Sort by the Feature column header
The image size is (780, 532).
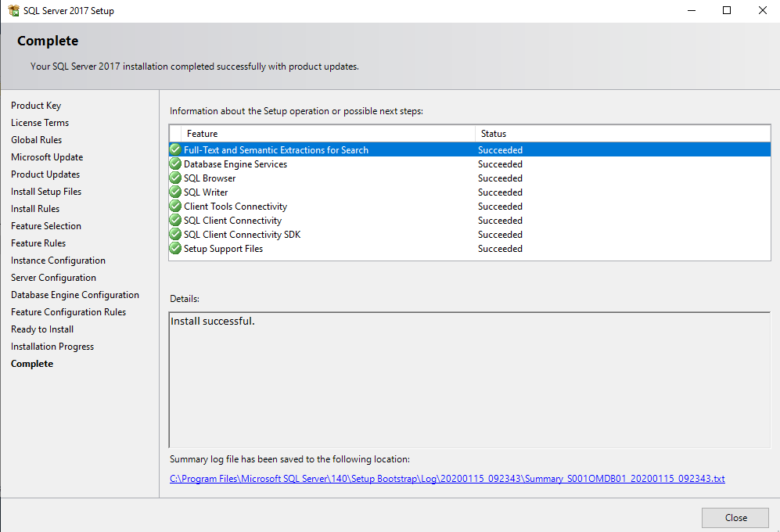pyautogui.click(x=329, y=133)
